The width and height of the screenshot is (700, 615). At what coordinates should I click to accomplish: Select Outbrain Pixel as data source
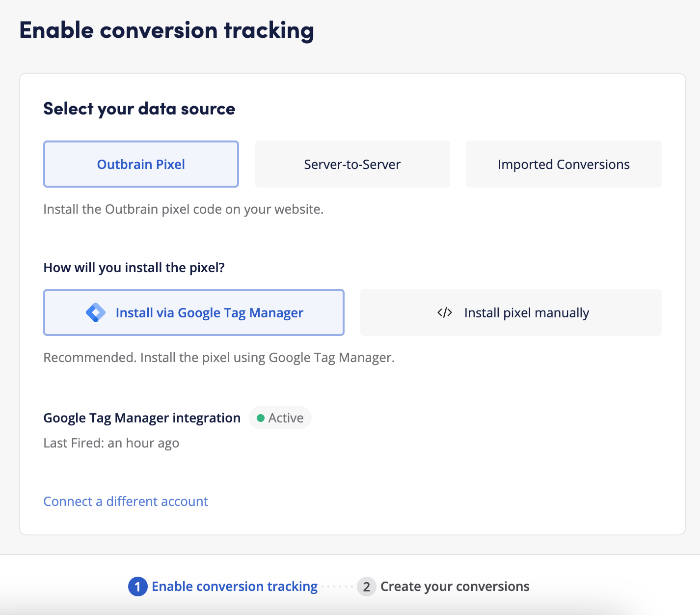[141, 164]
